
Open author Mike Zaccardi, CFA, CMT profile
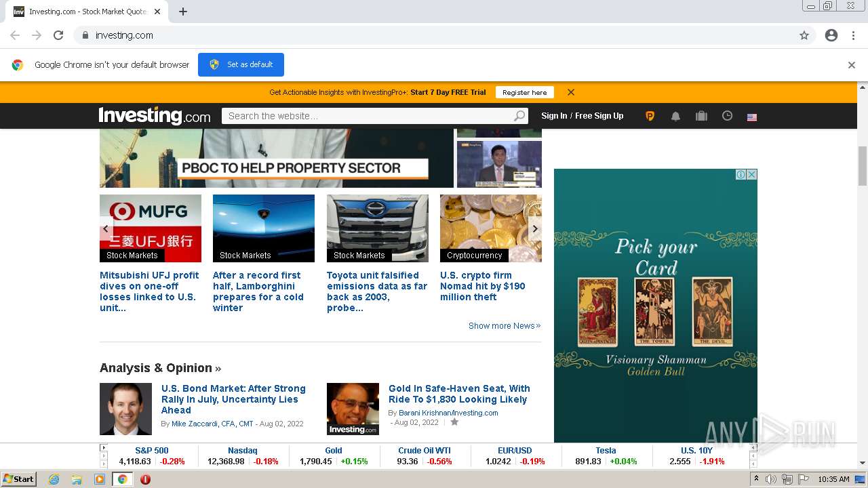click(x=212, y=424)
